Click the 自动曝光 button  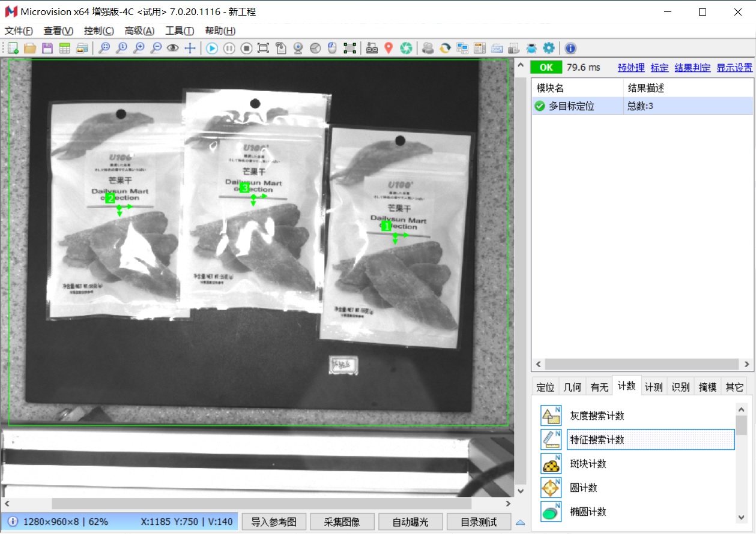[x=411, y=521]
